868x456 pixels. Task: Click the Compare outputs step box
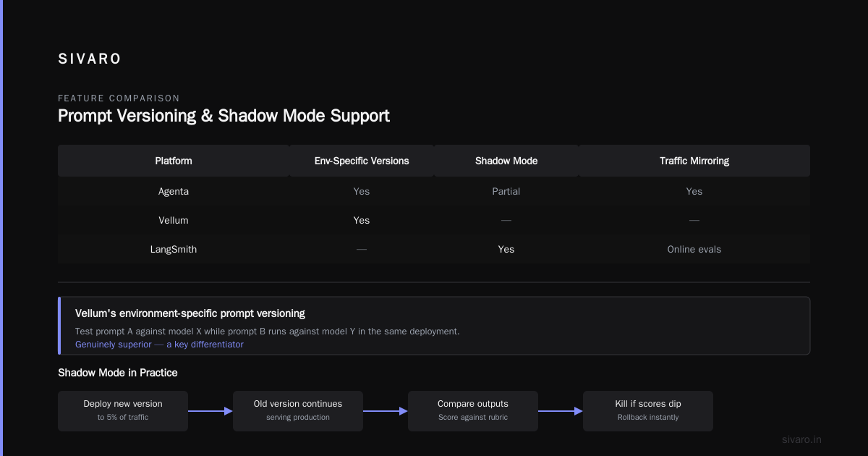[x=473, y=411]
